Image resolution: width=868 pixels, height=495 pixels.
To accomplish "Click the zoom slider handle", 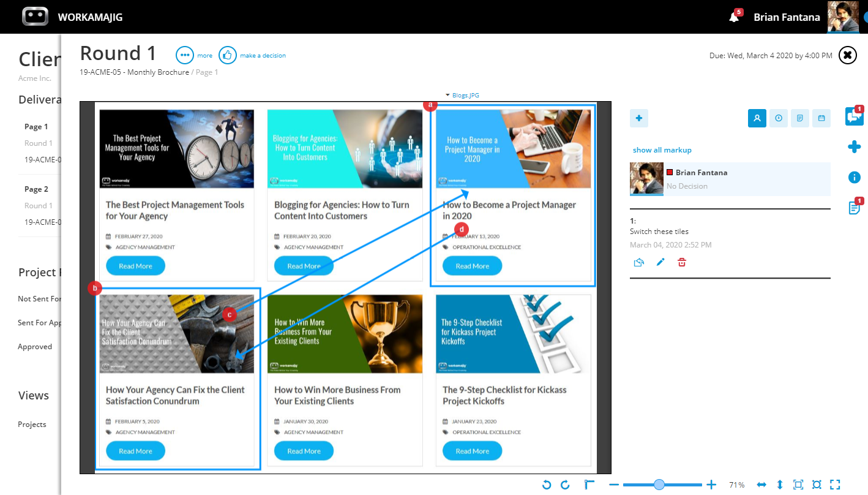I will 659,485.
